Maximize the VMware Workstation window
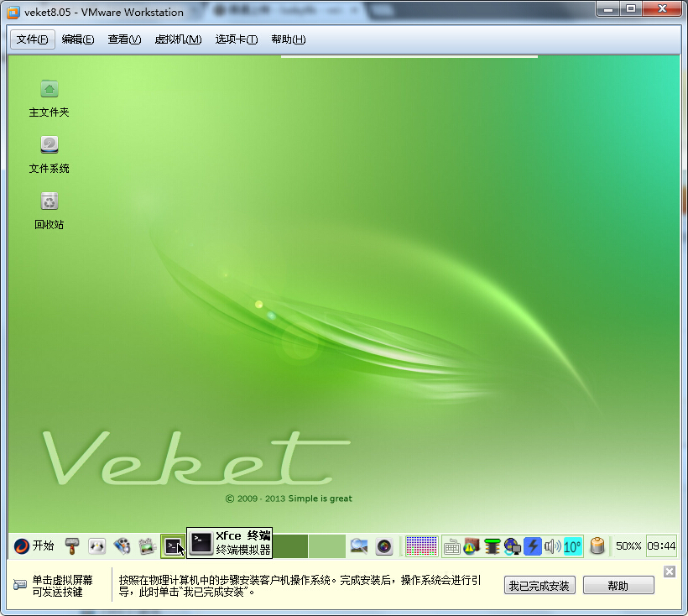 tap(631, 9)
